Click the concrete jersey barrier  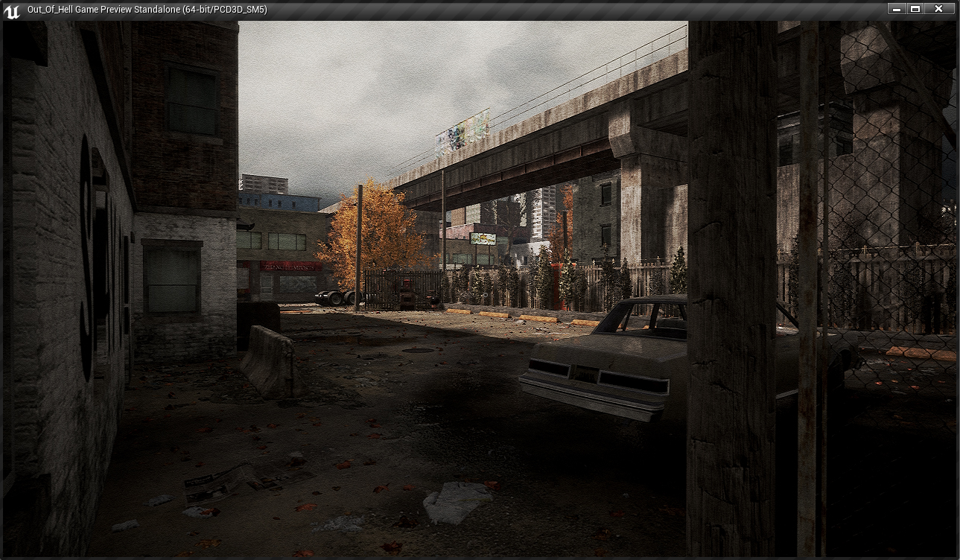point(269,360)
